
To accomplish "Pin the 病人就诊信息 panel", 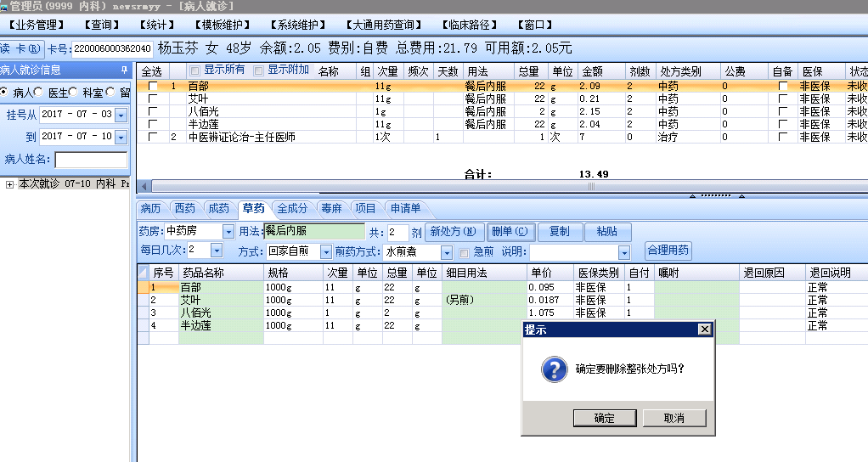I will click(x=124, y=70).
